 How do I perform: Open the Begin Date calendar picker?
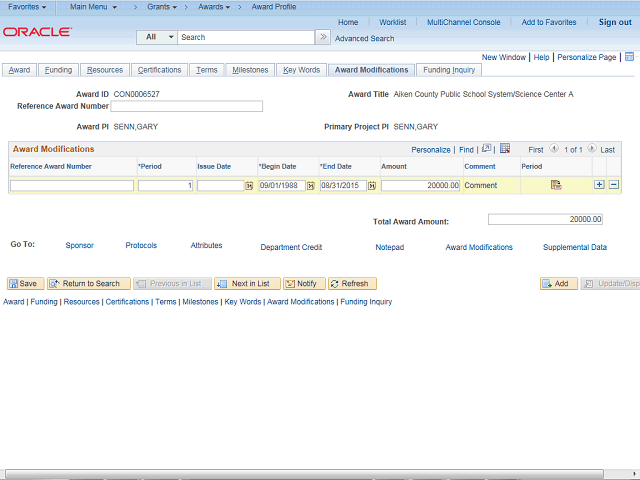(x=311, y=186)
